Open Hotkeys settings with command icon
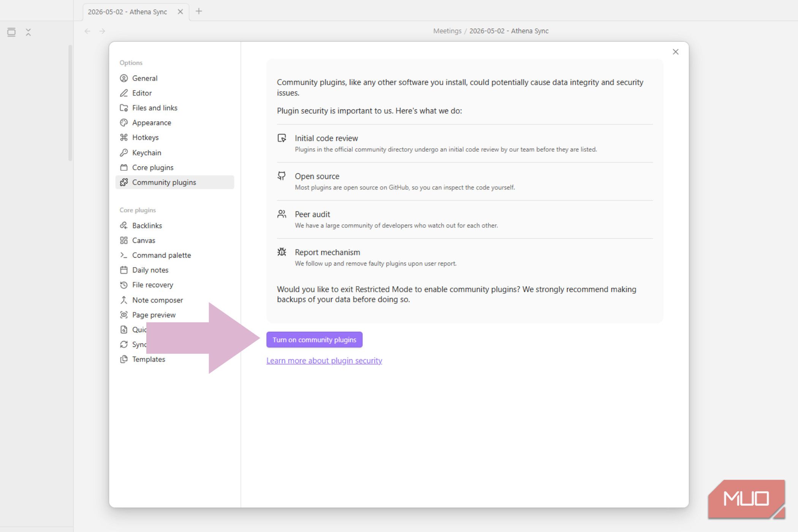The width and height of the screenshot is (798, 532). click(124, 138)
